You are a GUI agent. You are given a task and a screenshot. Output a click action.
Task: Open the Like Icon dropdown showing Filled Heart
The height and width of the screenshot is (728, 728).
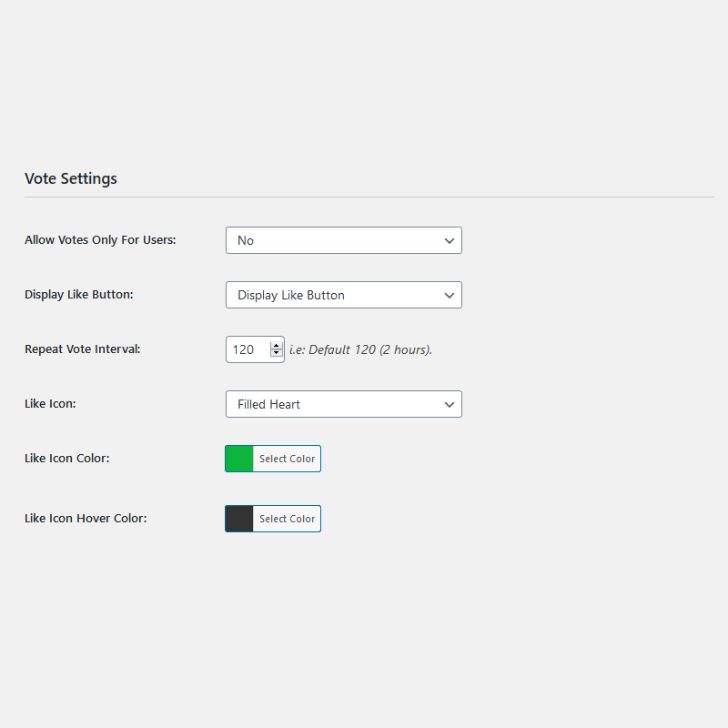click(x=344, y=404)
